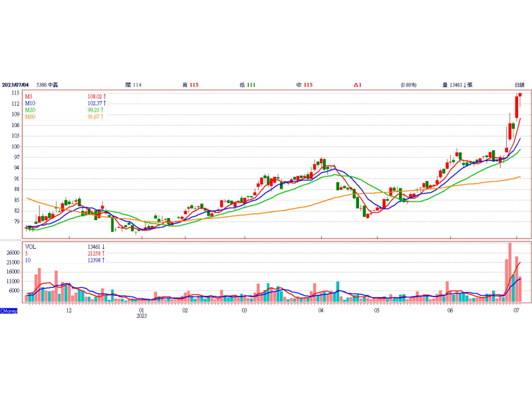Click the CMoney logo badge
The width and height of the screenshot is (532, 399).
[x=9, y=311]
